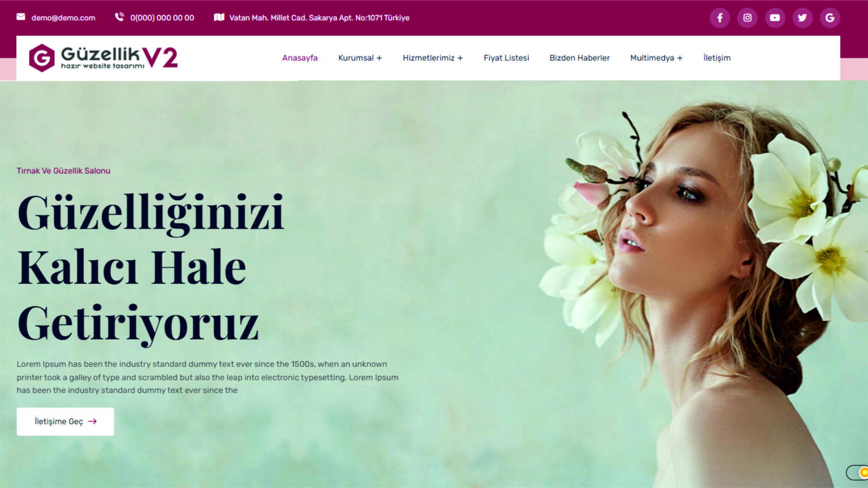Open the Twitter social icon
The height and width of the screenshot is (488, 868).
click(802, 18)
